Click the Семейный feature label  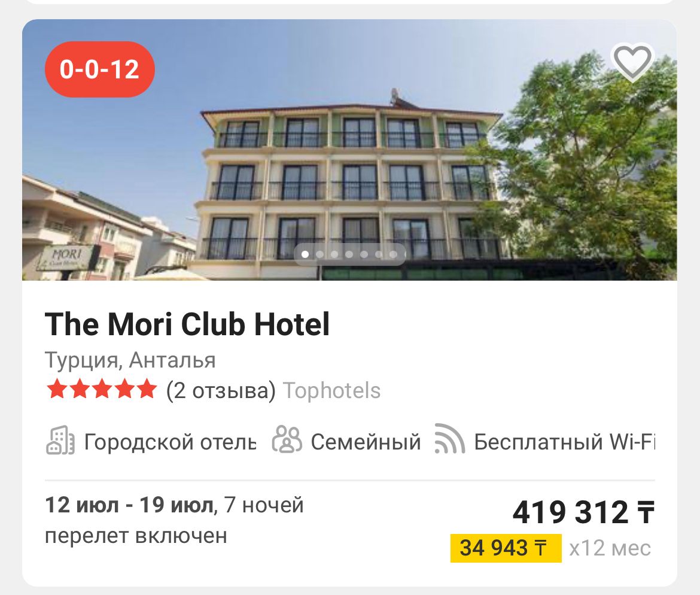[366, 442]
